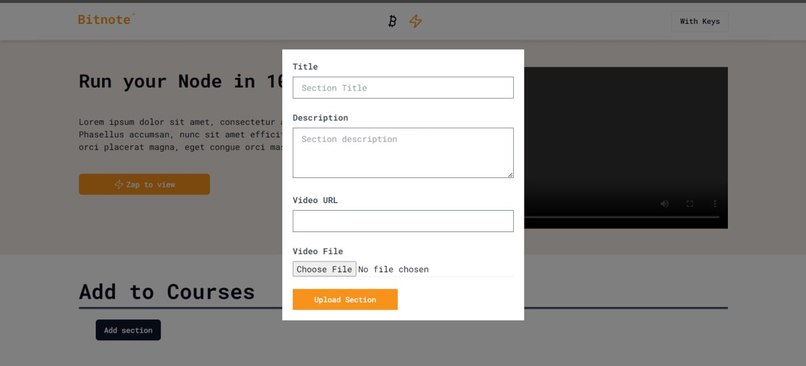806x366 pixels.
Task: Enter fullscreen on the video player
Action: click(x=690, y=204)
